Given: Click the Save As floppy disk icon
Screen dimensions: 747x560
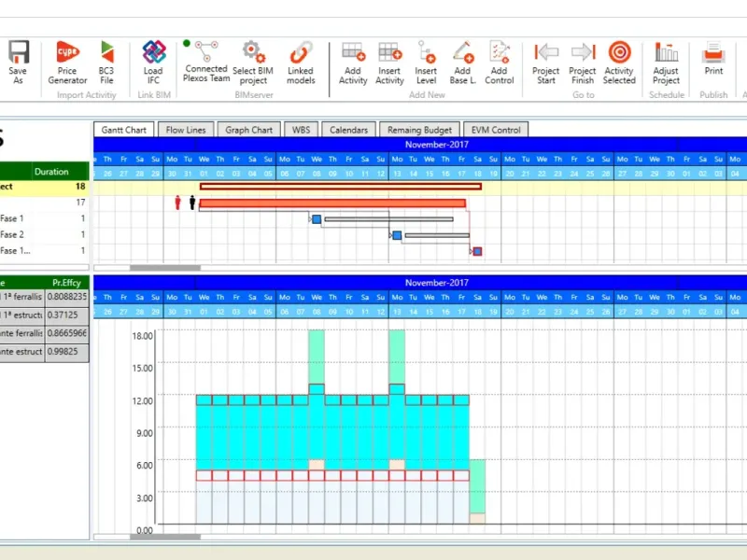Looking at the screenshot, I should tap(18, 52).
